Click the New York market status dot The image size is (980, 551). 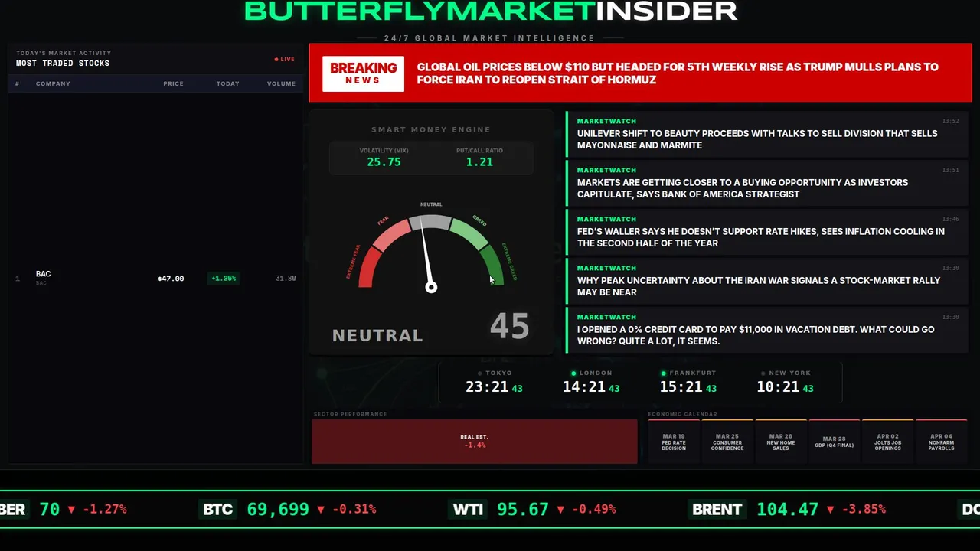(763, 373)
